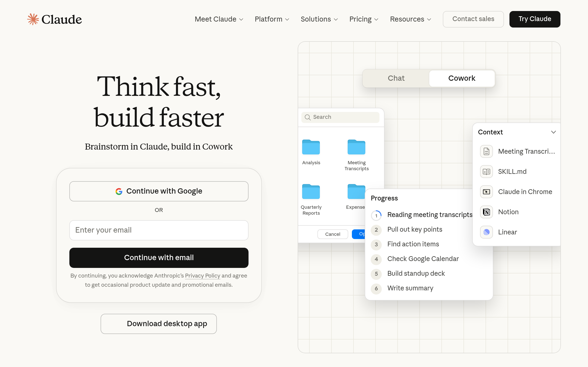588x367 pixels.
Task: Click Continue with Google button
Action: pyautogui.click(x=159, y=191)
